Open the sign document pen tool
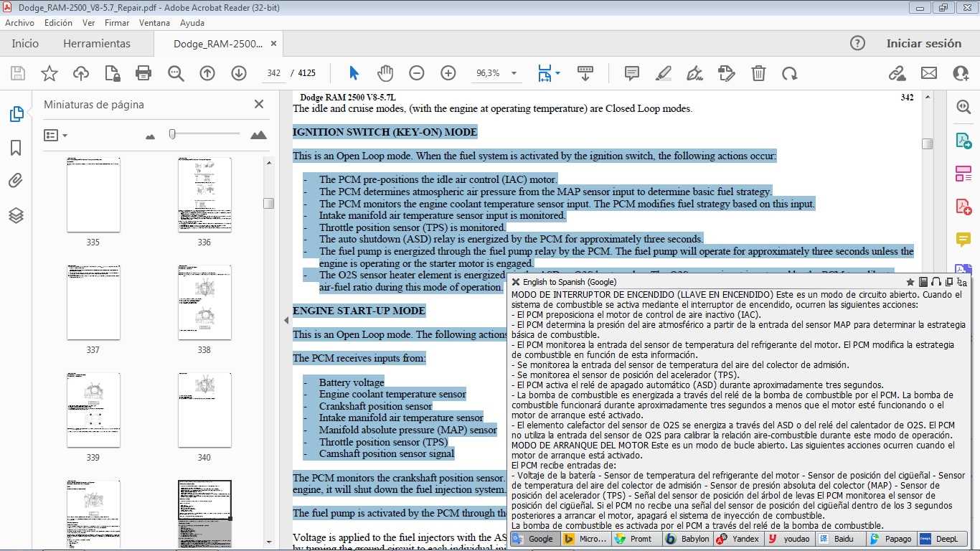 pyautogui.click(x=694, y=73)
